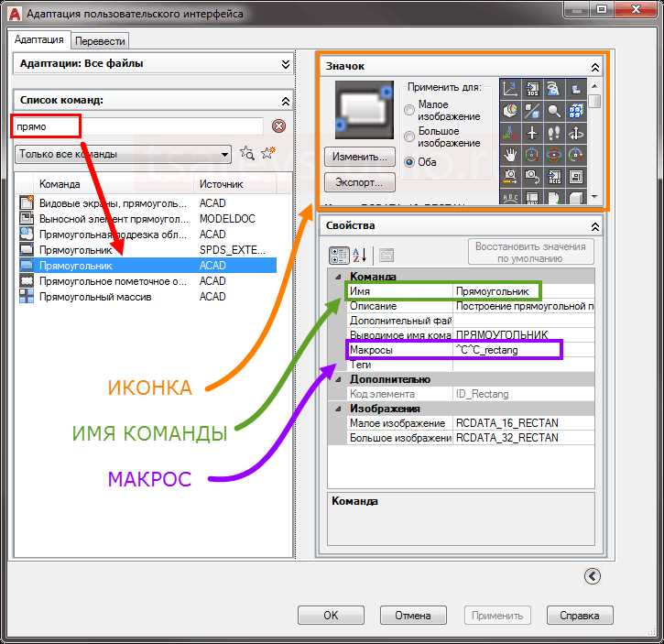Show properties in categorized view
The height and width of the screenshot is (644, 664).
pyautogui.click(x=338, y=256)
